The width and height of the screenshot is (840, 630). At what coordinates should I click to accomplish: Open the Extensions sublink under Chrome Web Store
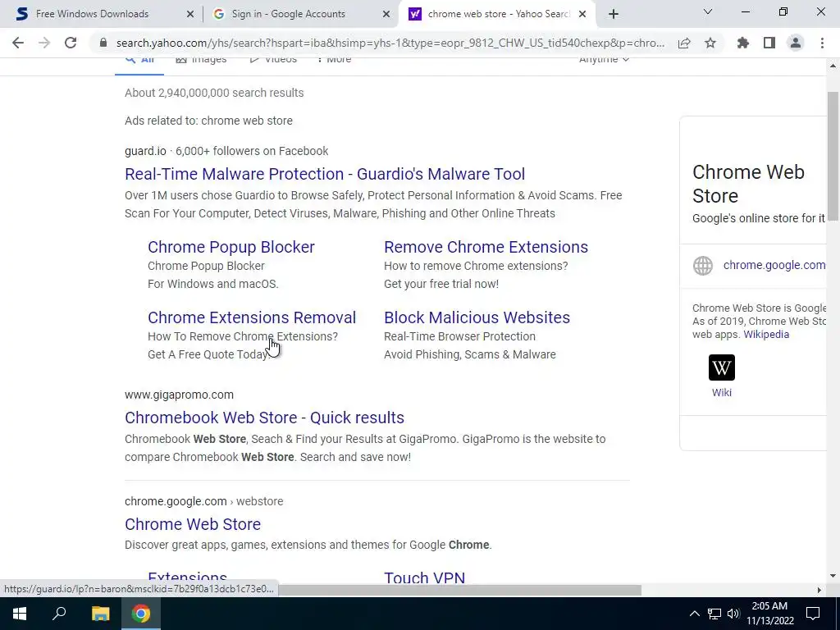pos(188,577)
